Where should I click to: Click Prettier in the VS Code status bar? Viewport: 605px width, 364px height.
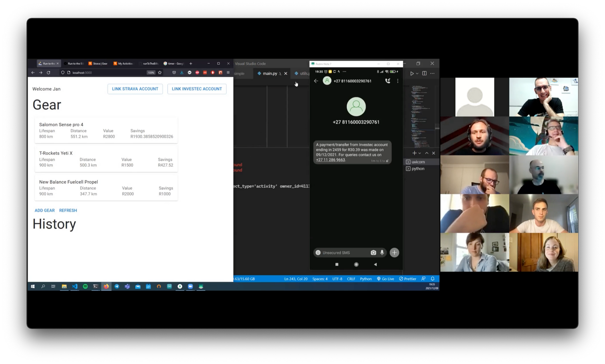(407, 279)
